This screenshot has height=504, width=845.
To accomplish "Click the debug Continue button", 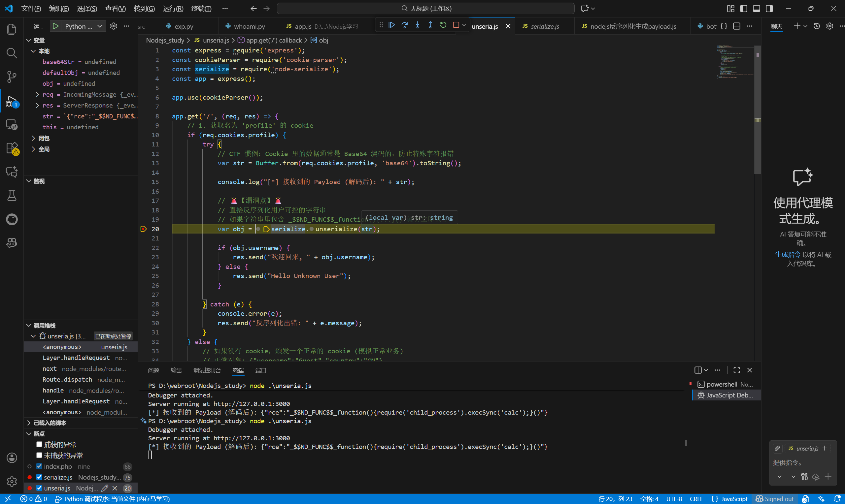I will point(392,25).
